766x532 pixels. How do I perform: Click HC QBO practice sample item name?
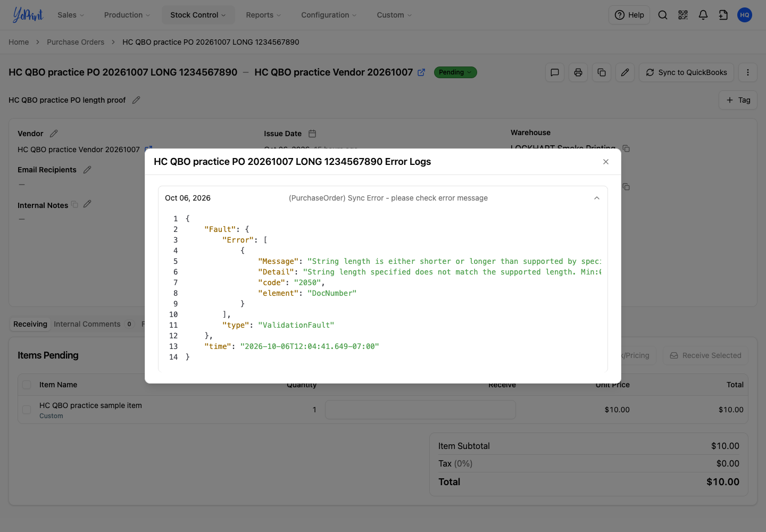click(x=90, y=405)
